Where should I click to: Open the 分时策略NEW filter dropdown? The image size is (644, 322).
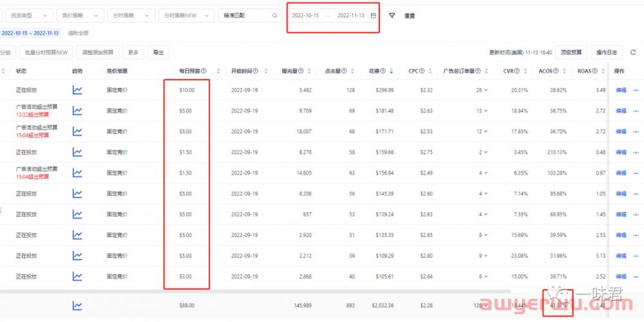click(x=187, y=15)
